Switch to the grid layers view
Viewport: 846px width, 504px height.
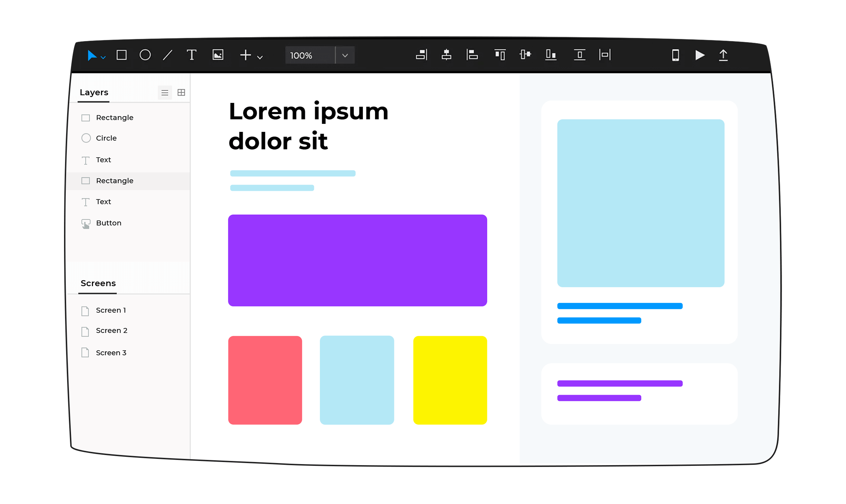[x=181, y=92]
